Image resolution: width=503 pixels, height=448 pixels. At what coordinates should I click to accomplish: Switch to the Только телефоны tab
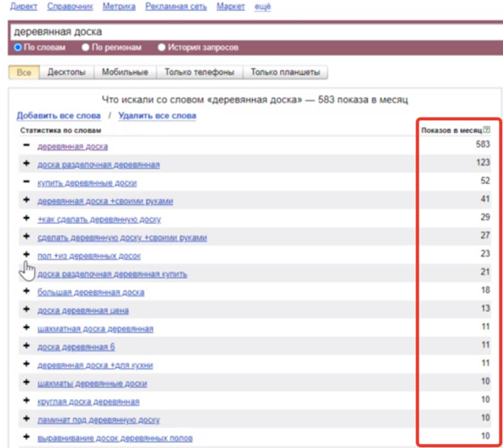coord(199,72)
